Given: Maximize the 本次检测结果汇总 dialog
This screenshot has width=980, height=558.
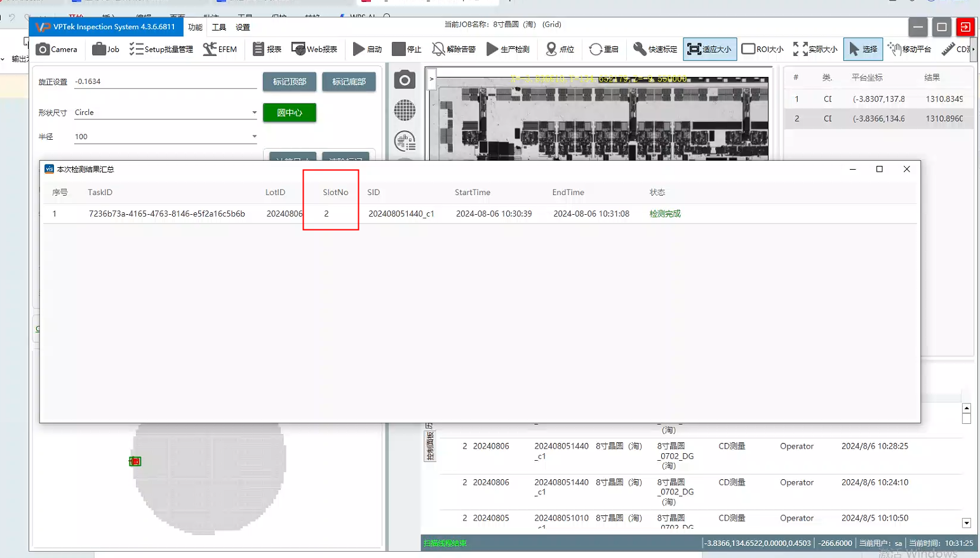Looking at the screenshot, I should click(880, 169).
